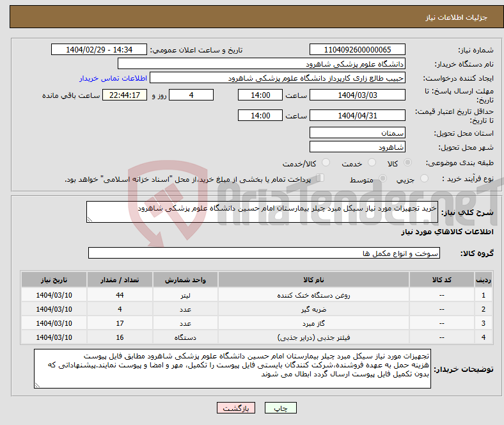The image size is (504, 425).
Task: Click the item ضربه گیر
Action: [313, 309]
